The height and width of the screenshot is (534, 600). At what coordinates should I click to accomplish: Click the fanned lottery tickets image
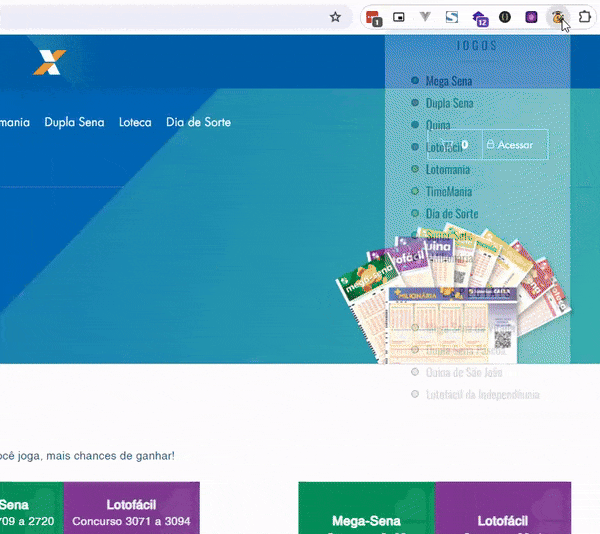[x=453, y=295]
